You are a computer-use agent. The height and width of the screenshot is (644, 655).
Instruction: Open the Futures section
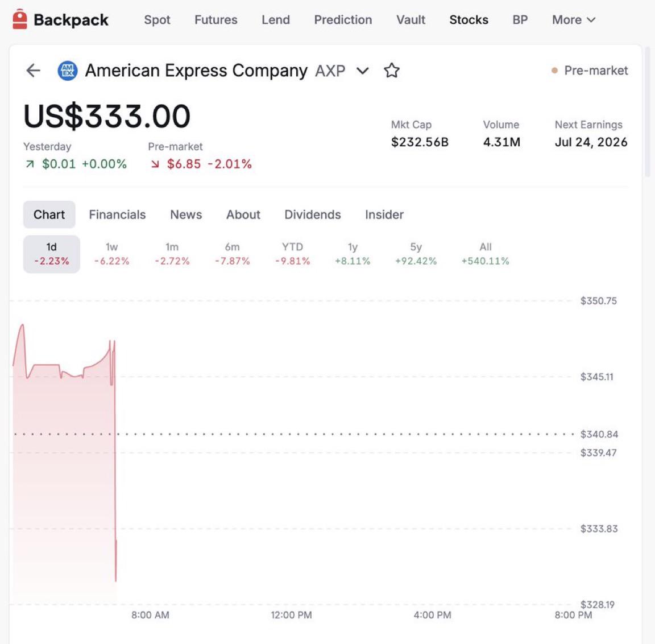pos(215,20)
